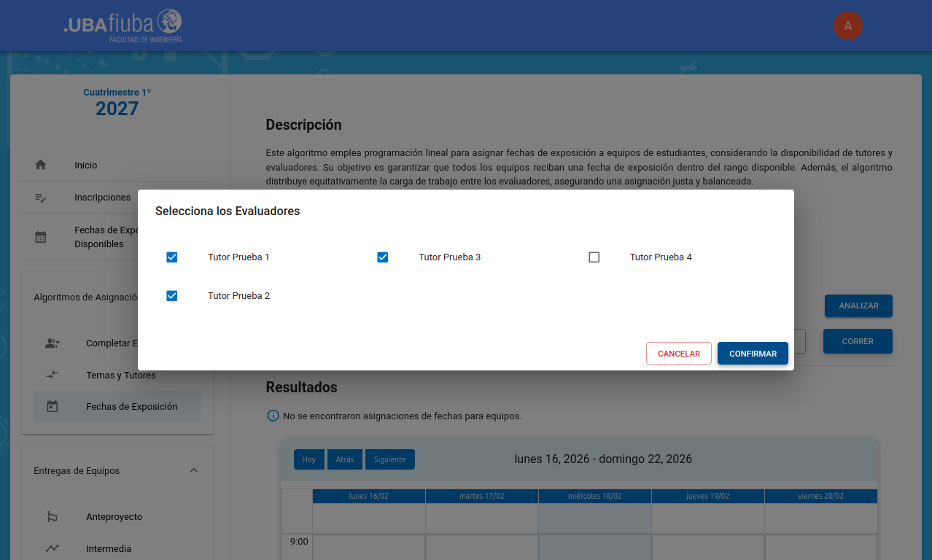Collapse the Entregas de Equipos section

tap(194, 470)
